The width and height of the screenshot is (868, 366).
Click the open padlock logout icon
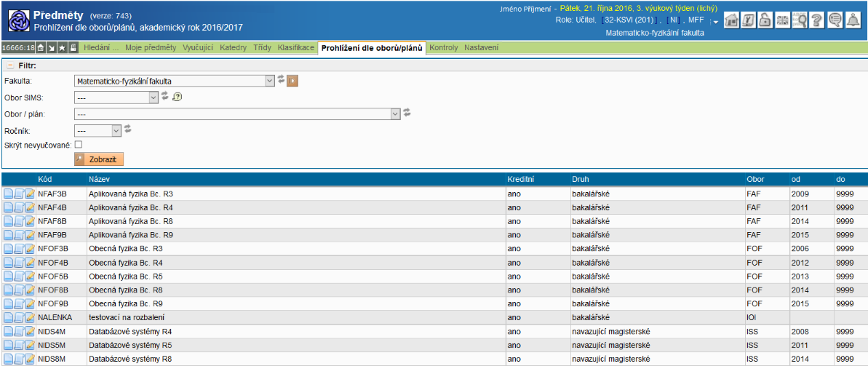pyautogui.click(x=765, y=20)
